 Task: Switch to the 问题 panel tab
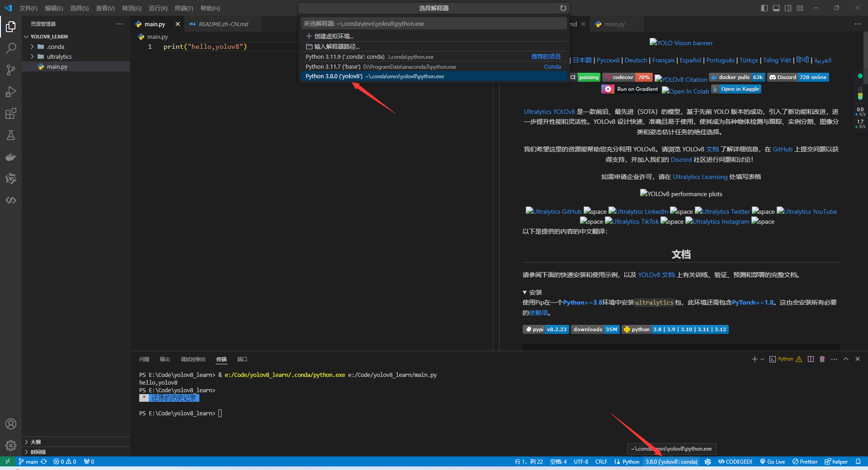tap(144, 359)
